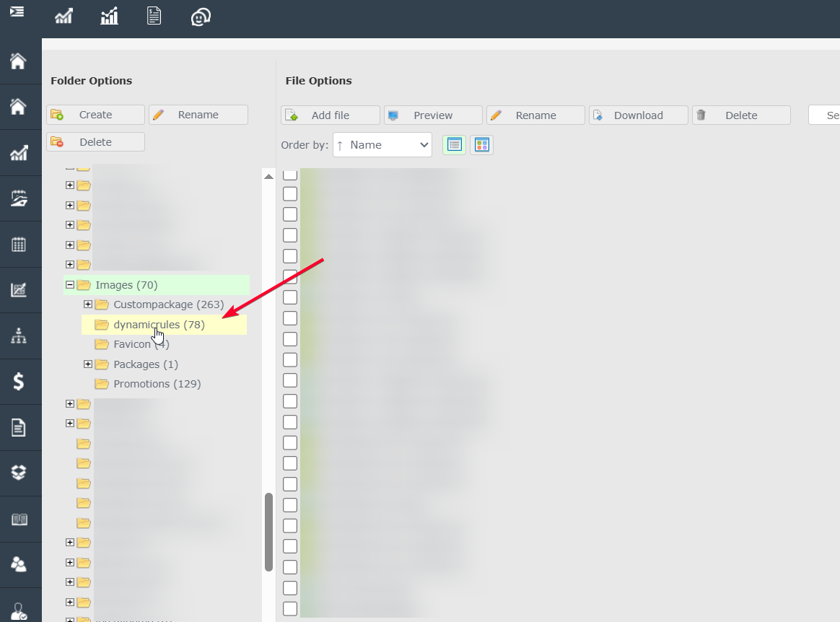Open the smiley chat feedback icon
The width and height of the screenshot is (840, 622).
[x=200, y=16]
